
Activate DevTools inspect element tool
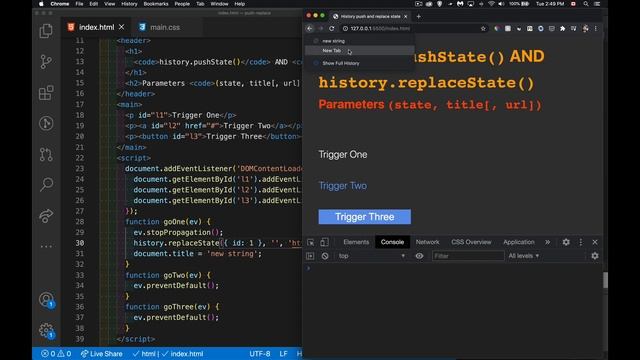pos(311,242)
